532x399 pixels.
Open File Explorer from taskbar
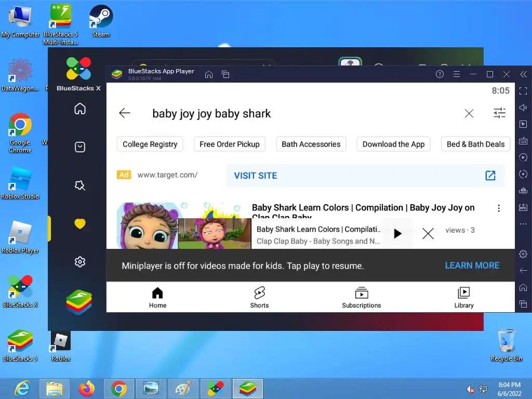tap(55, 389)
